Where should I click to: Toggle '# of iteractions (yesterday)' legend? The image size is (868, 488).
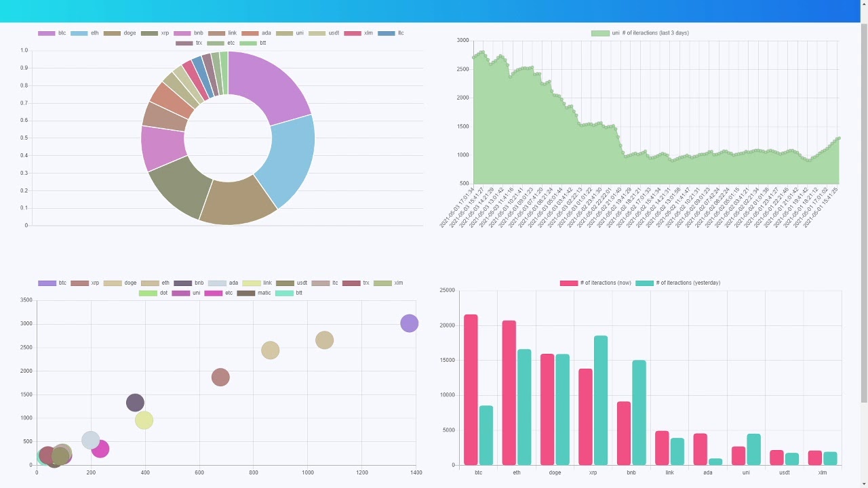(678, 283)
